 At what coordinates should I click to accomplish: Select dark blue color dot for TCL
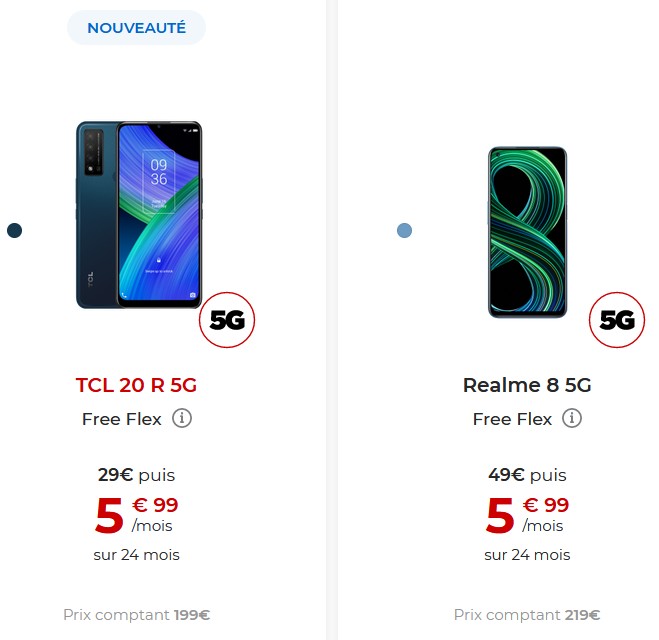[x=15, y=230]
